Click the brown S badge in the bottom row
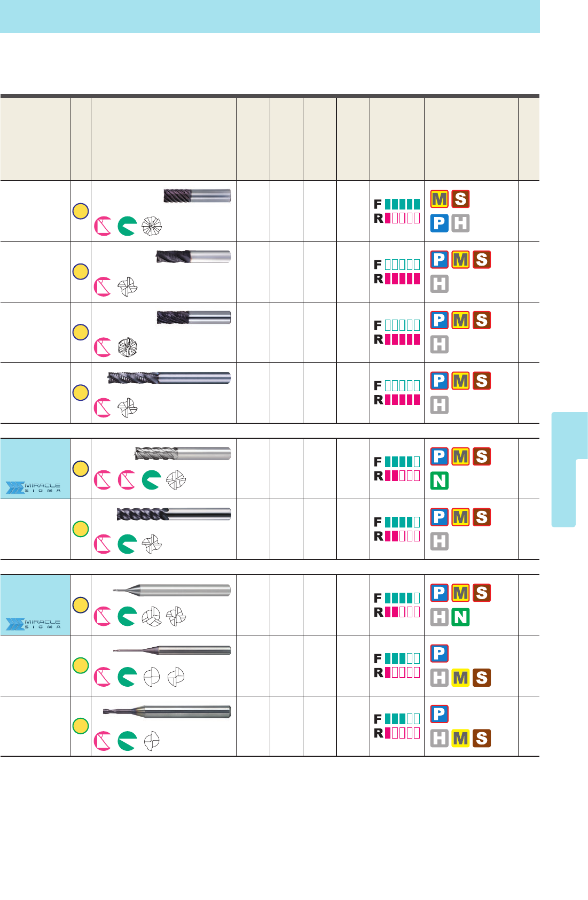The image size is (588, 900). tap(481, 738)
